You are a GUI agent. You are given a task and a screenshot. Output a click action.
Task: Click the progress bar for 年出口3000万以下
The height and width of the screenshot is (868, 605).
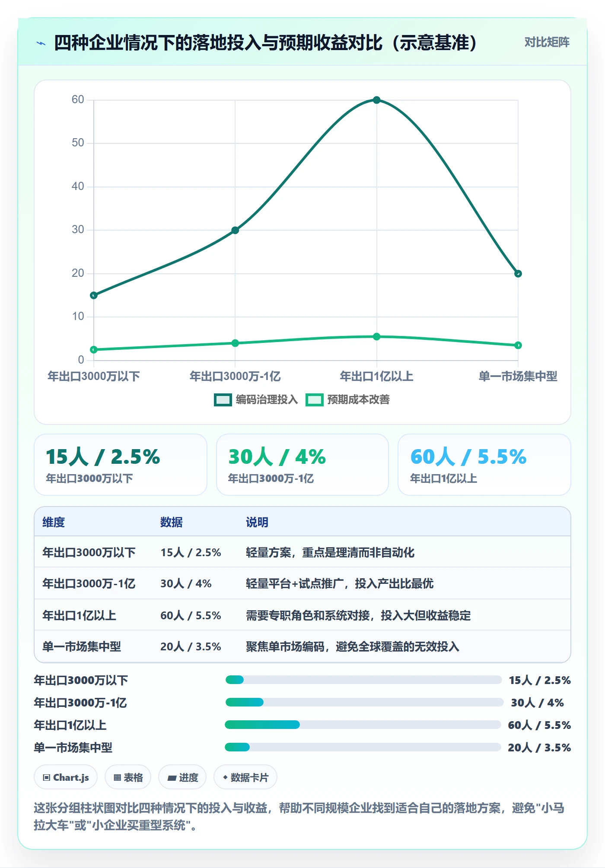363,680
